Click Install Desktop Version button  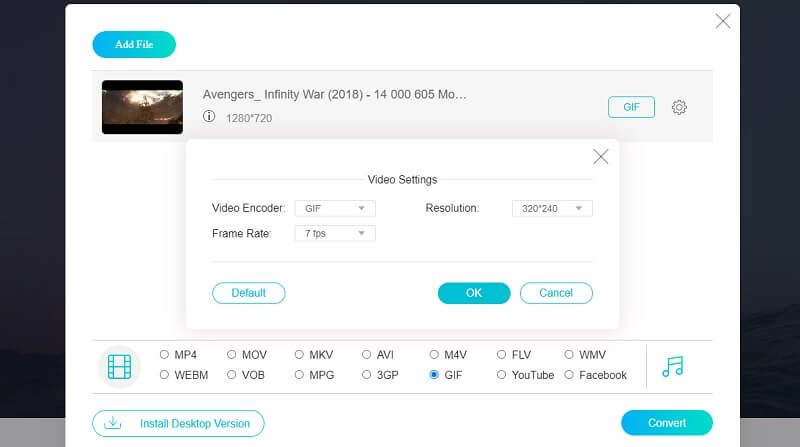tap(179, 424)
